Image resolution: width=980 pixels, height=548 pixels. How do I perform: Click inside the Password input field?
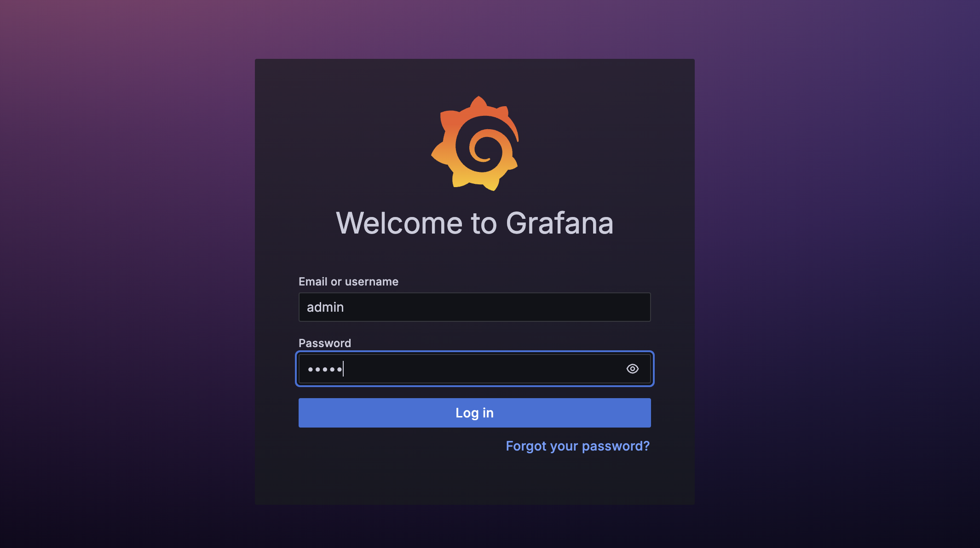point(474,369)
